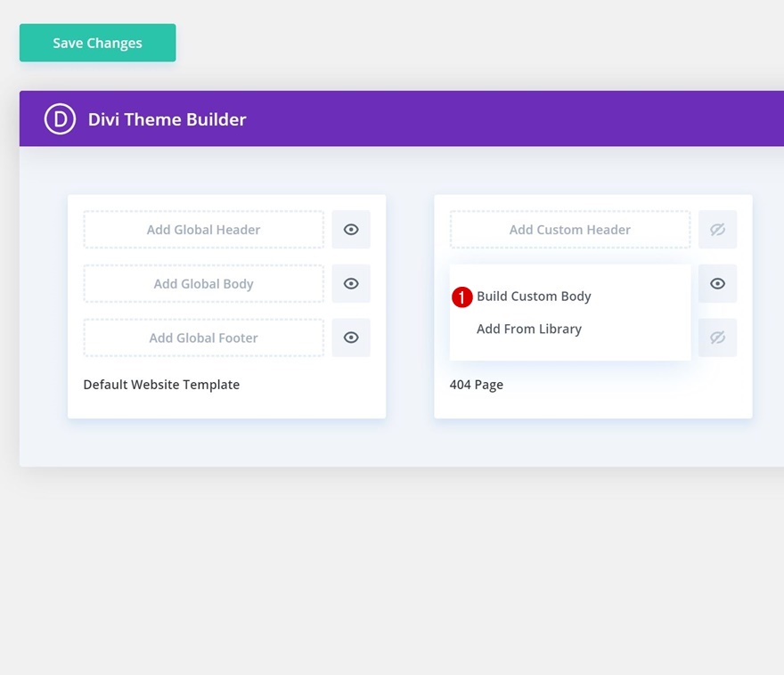Image resolution: width=784 pixels, height=675 pixels.
Task: Click the 404 Page template title
Action: click(x=477, y=385)
